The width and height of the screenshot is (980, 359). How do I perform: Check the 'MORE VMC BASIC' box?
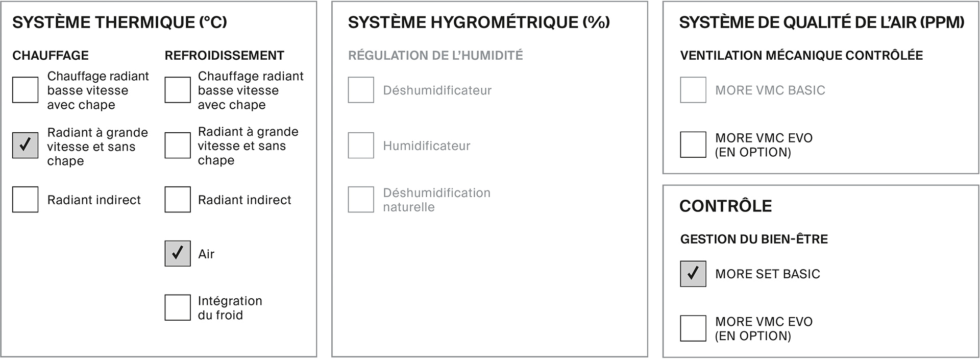(x=693, y=90)
